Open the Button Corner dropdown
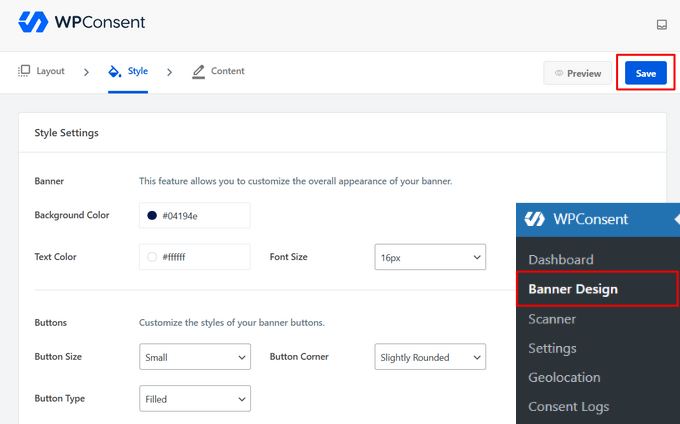The width and height of the screenshot is (680, 424). pos(430,357)
